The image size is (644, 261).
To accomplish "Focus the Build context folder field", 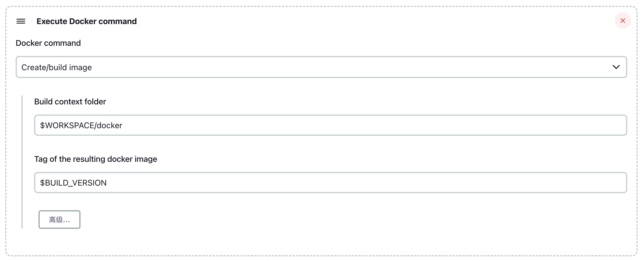I will [331, 125].
